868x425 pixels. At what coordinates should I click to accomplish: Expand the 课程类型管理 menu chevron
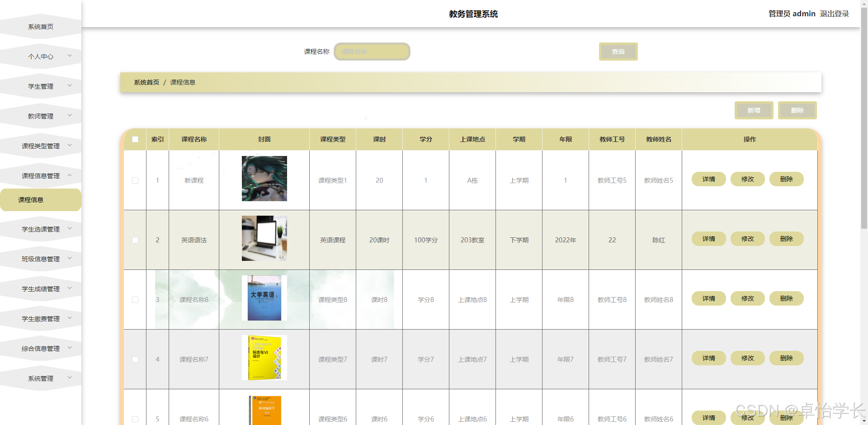tap(70, 146)
